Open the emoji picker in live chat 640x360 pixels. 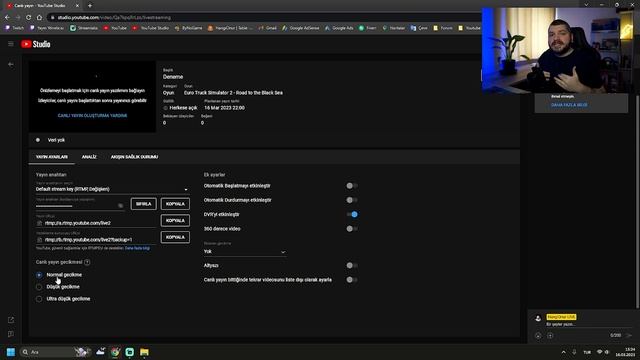pyautogui.click(x=538, y=336)
